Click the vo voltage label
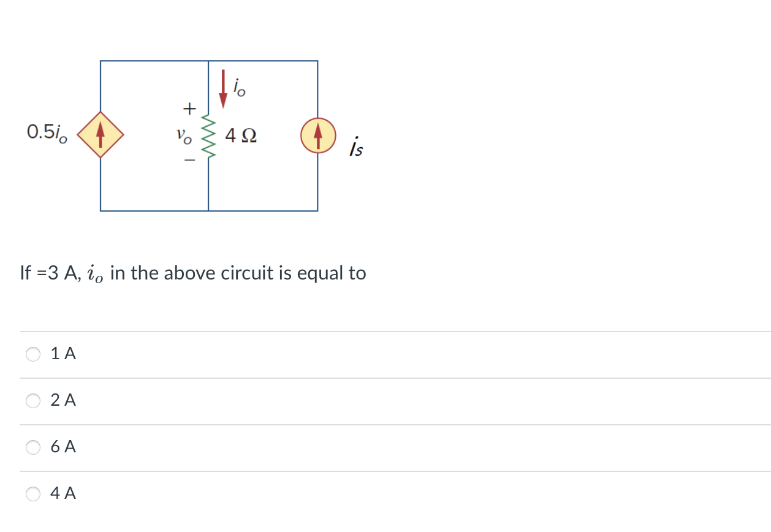The width and height of the screenshot is (771, 532). coord(184,136)
